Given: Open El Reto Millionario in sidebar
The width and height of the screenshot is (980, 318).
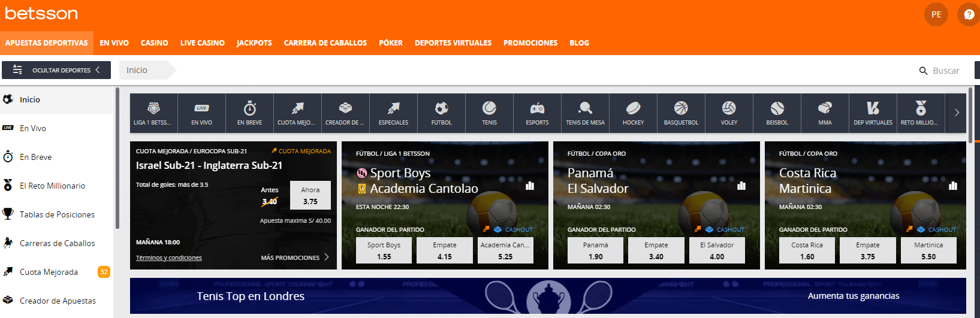Looking at the screenshot, I should click(56, 186).
